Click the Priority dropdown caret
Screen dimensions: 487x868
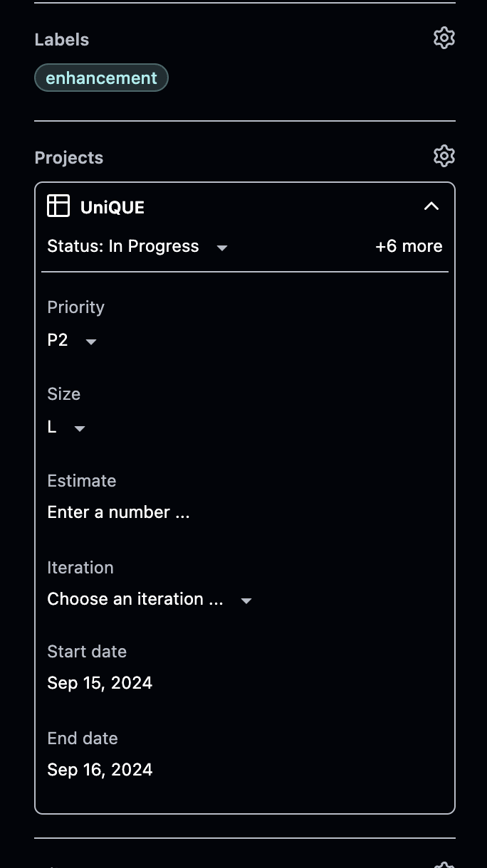(90, 342)
